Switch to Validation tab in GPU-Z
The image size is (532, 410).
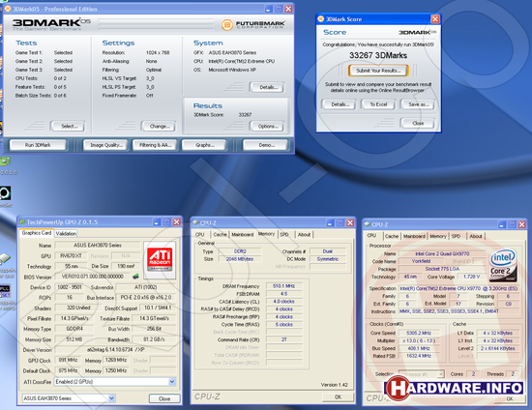pyautogui.click(x=66, y=233)
